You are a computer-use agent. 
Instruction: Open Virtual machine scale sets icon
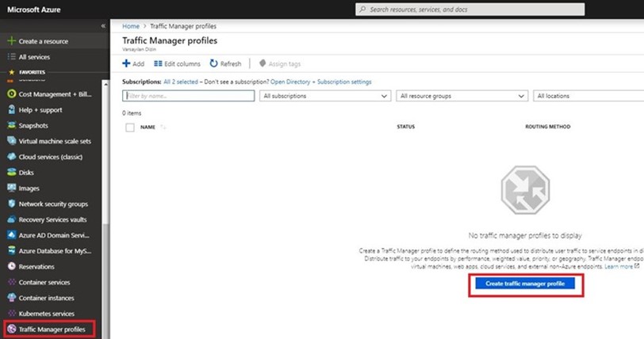pos(11,141)
